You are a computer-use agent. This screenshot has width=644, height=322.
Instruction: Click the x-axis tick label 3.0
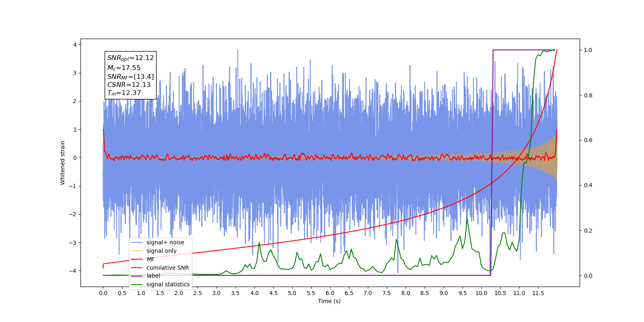point(217,293)
